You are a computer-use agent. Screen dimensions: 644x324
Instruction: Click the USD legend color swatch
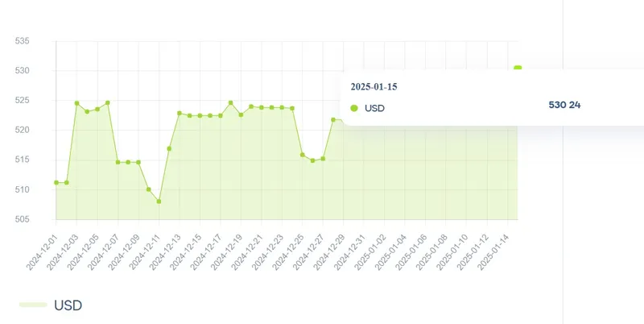click(x=33, y=305)
